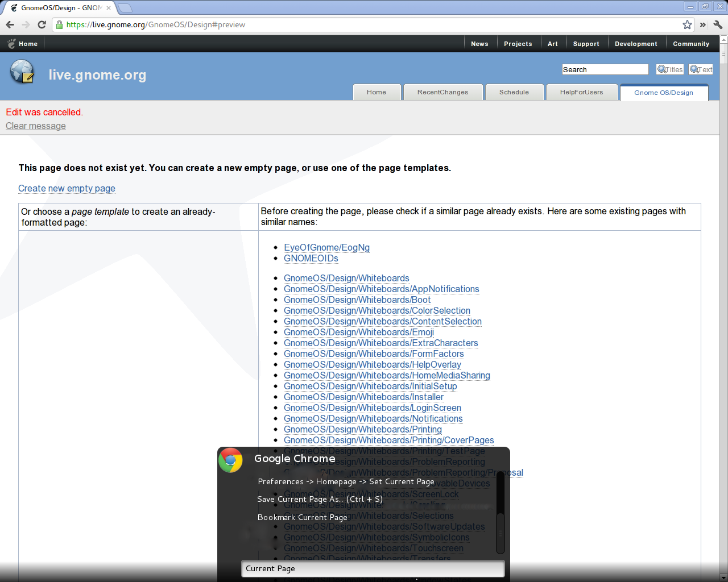Select the Gnome OS/Design tab
The width and height of the screenshot is (728, 582).
tap(664, 93)
